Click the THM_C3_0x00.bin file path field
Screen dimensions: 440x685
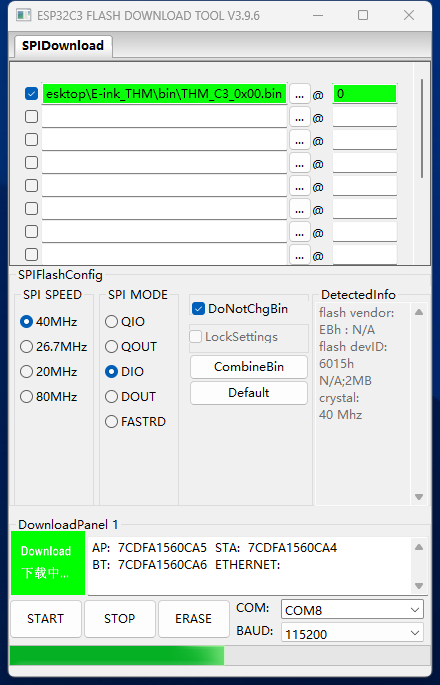[x=164, y=93]
